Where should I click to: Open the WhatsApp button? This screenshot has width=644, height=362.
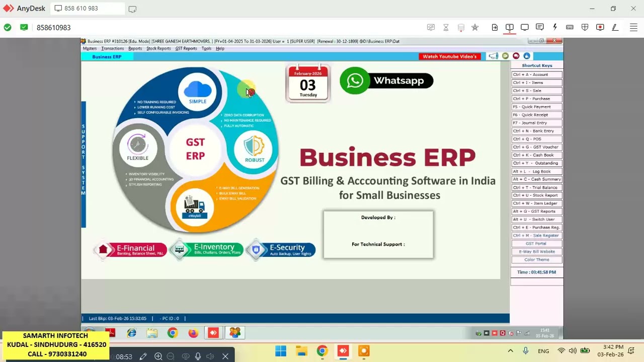click(x=386, y=80)
